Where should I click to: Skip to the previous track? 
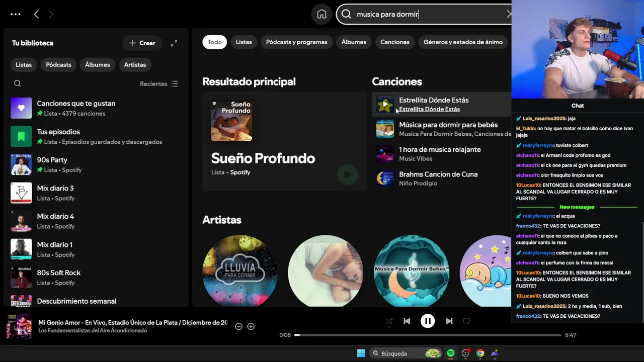(407, 321)
